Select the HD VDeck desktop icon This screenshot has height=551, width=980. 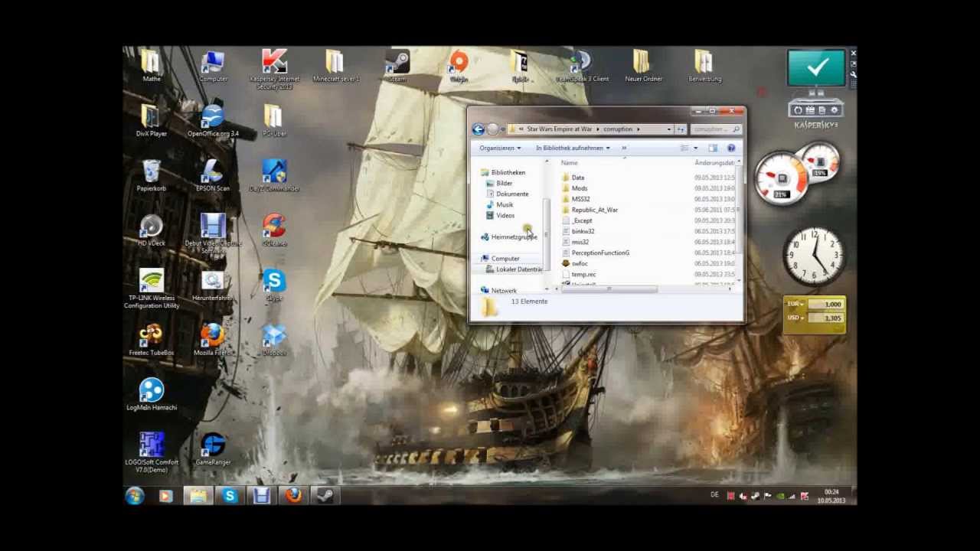152,231
